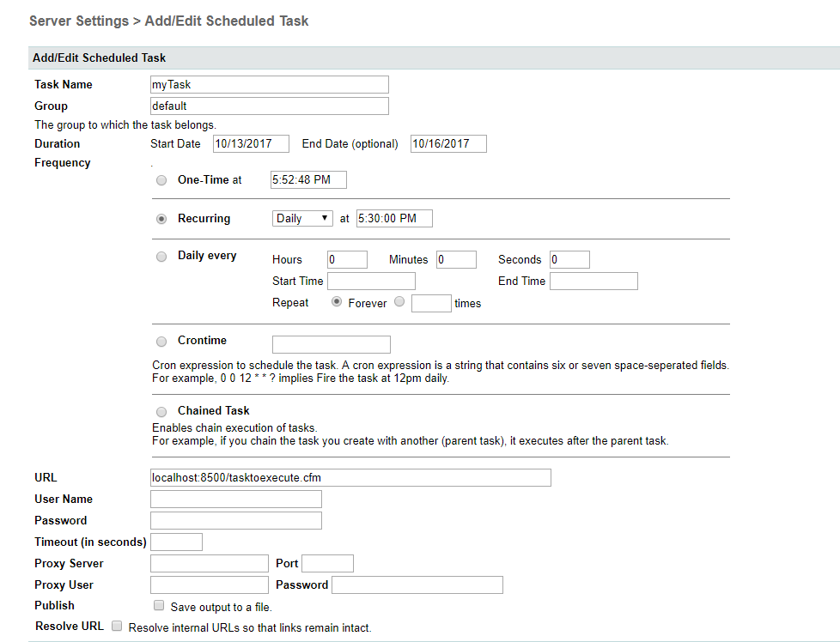Viewport: 840px width, 642px height.
Task: Click the URL input field
Action: (350, 477)
